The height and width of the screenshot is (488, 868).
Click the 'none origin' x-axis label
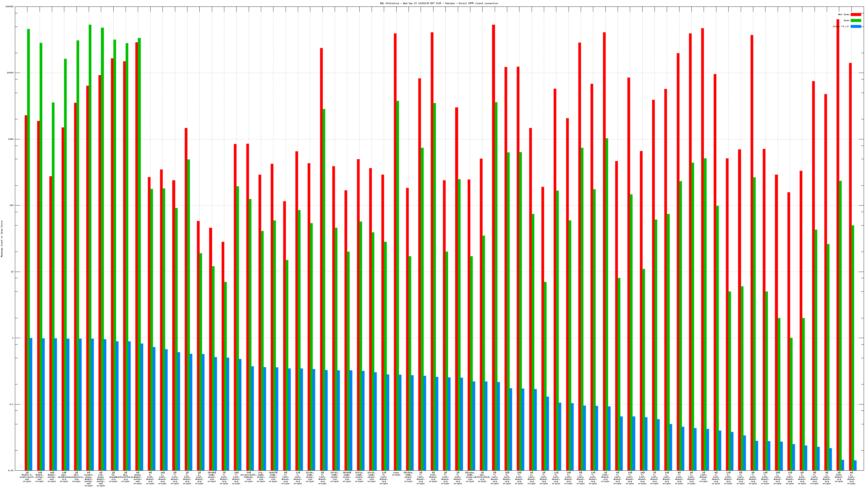(x=396, y=474)
